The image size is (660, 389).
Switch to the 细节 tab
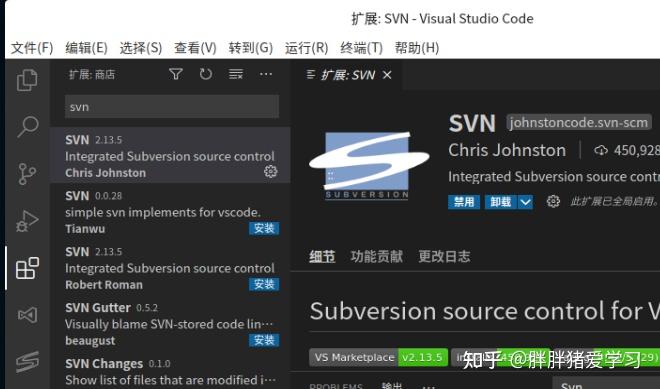coord(322,256)
